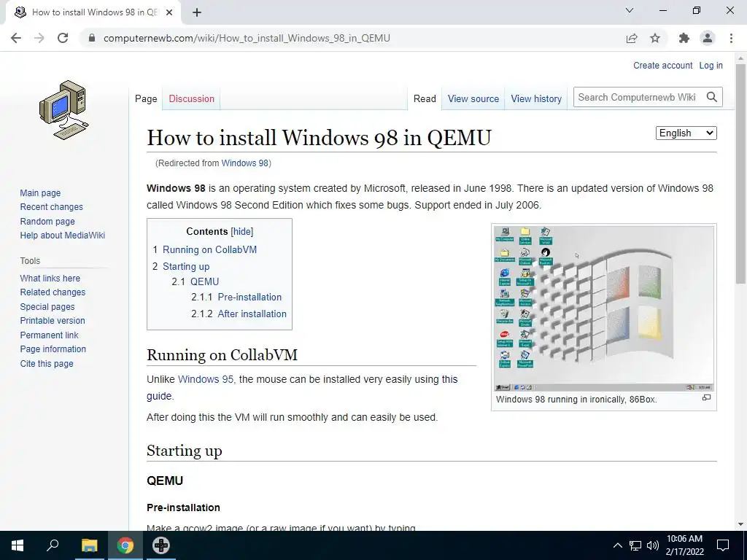This screenshot has width=747, height=560.
Task: Open Recent changes in sidebar
Action: pos(52,207)
